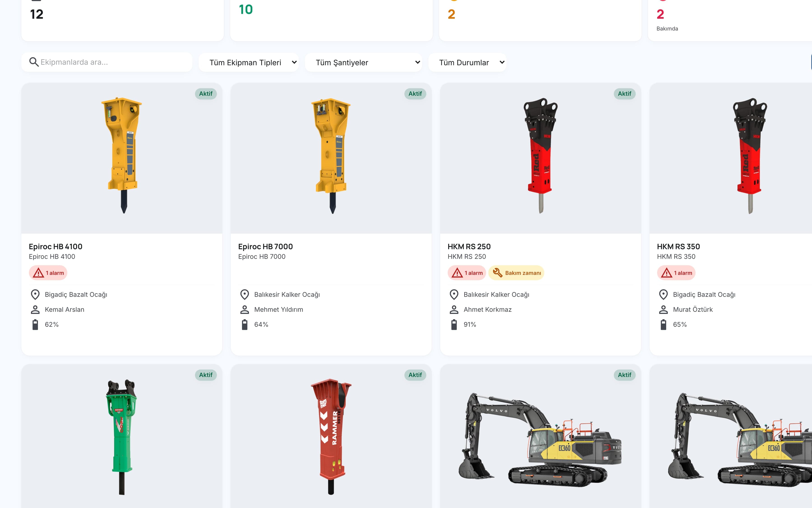Image resolution: width=812 pixels, height=508 pixels.
Task: Click the operator person icon beside Mehmet Yıldırım
Action: (245, 310)
